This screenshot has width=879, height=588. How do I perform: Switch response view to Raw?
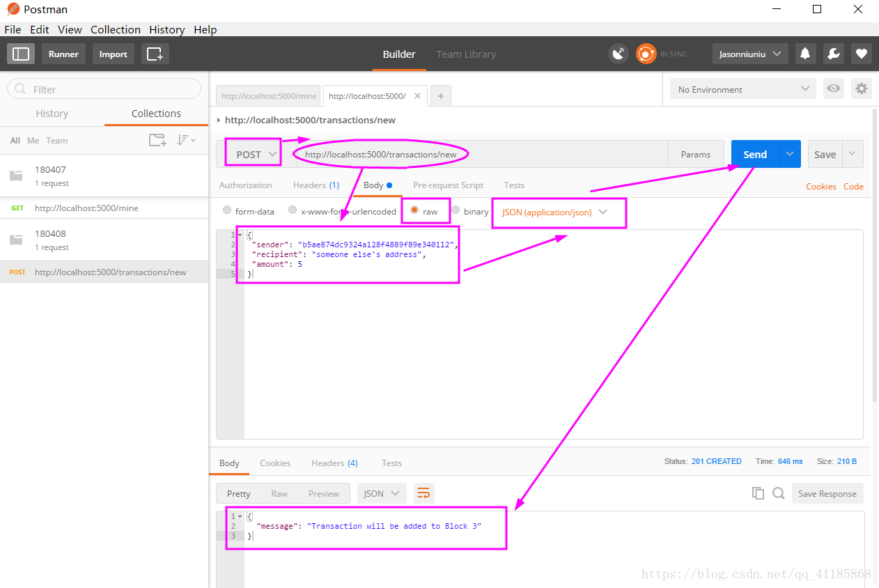279,493
